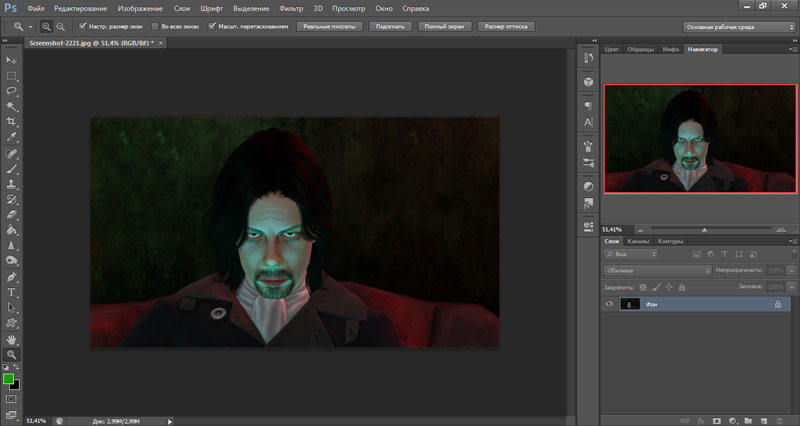Open the Фильтр menu
The height and width of the screenshot is (426, 800).
point(291,8)
